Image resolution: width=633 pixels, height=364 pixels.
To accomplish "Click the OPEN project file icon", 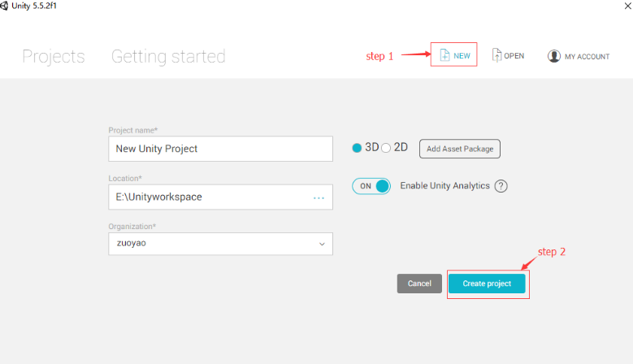I will (496, 55).
